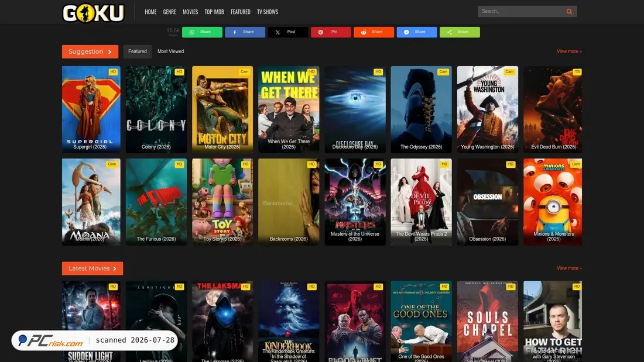Click the HD badge on Souls Chapel poster
Image resolution: width=644 pixels, height=362 pixels.
pyautogui.click(x=511, y=287)
